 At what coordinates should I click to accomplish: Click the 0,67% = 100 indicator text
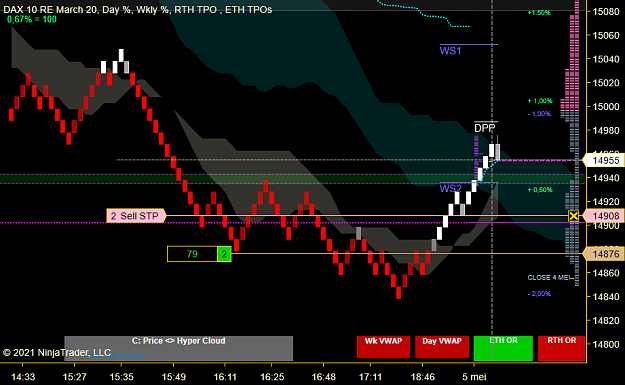pos(32,19)
